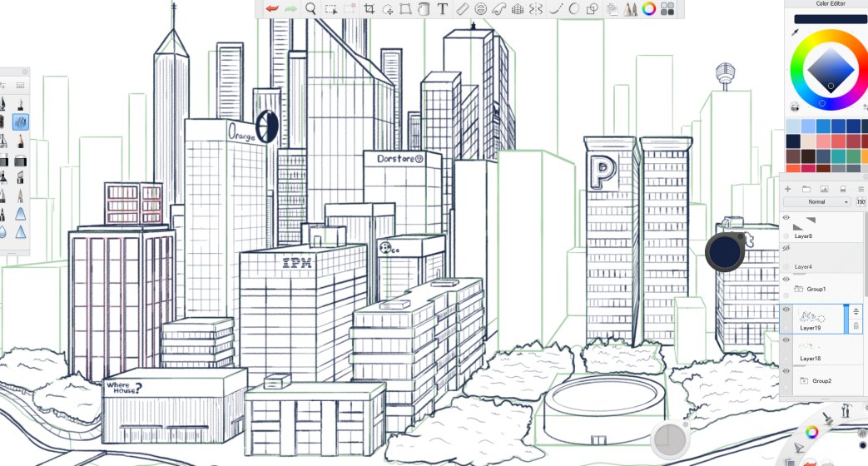Select the Quick Transform tool
The image size is (868, 466).
pyautogui.click(x=388, y=9)
